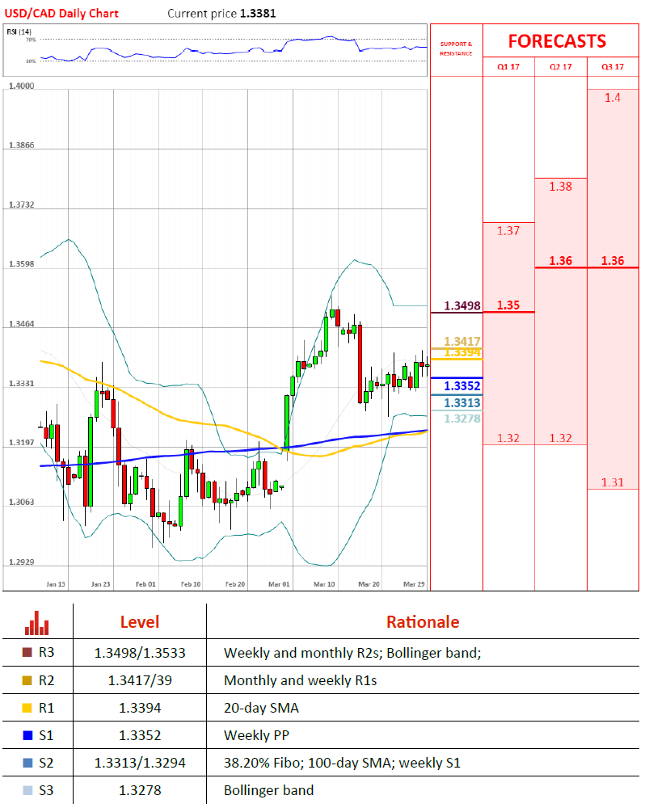The height and width of the screenshot is (812, 649).
Task: Click the R3 row label
Action: coord(47,653)
